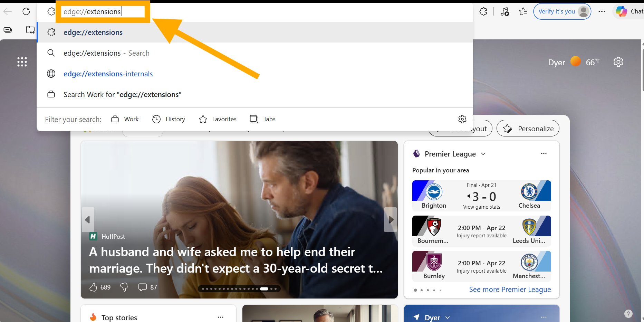Open the media control music icon

[505, 11]
